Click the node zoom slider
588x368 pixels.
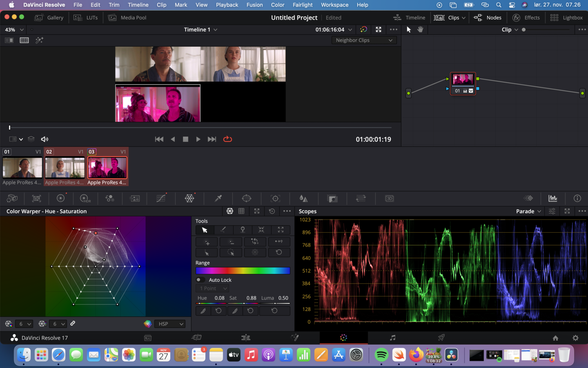(546, 29)
